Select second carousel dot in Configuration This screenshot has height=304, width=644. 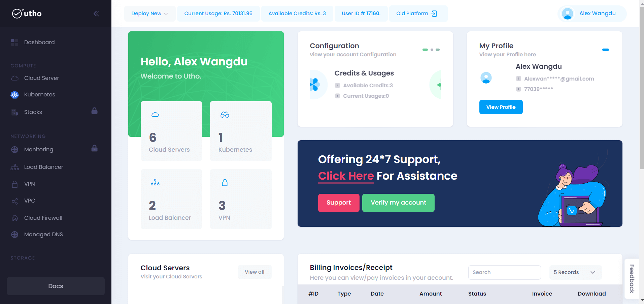point(432,50)
